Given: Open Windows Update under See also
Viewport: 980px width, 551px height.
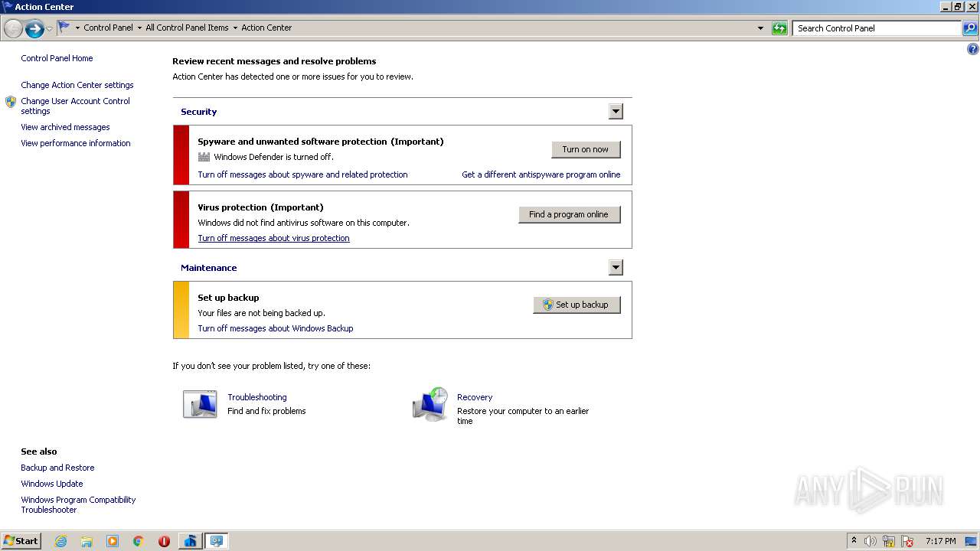Looking at the screenshot, I should (52, 484).
